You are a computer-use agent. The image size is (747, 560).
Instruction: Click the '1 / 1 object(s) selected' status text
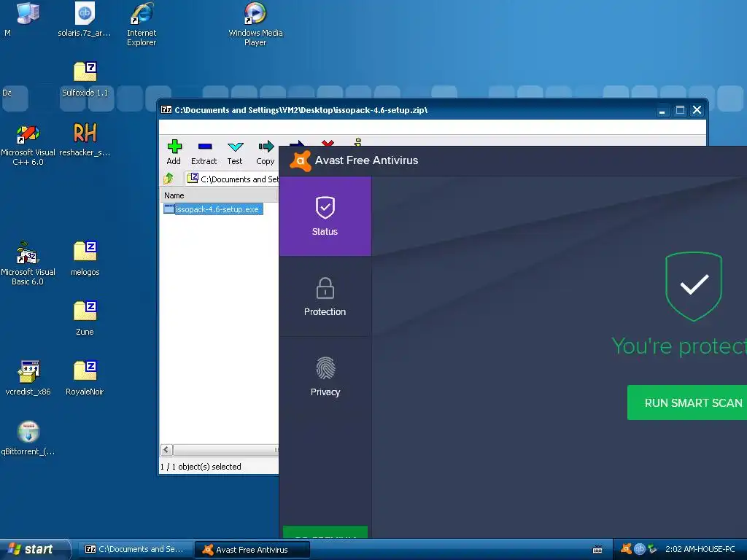(x=201, y=467)
